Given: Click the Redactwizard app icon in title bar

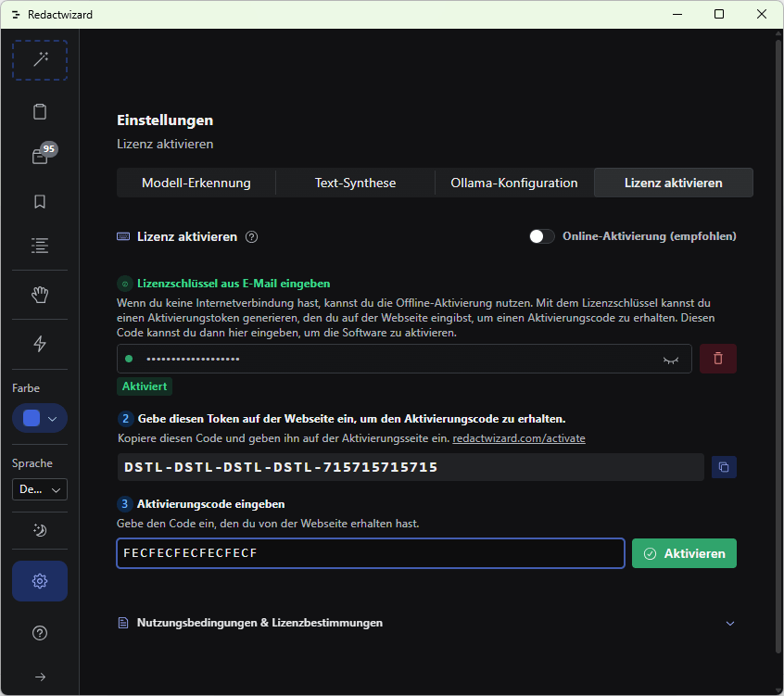Looking at the screenshot, I should [x=16, y=15].
